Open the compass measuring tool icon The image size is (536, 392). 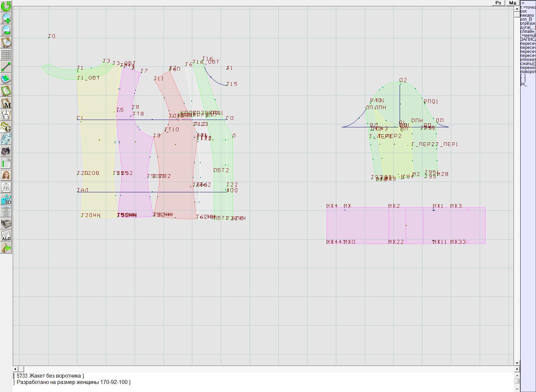[6, 115]
